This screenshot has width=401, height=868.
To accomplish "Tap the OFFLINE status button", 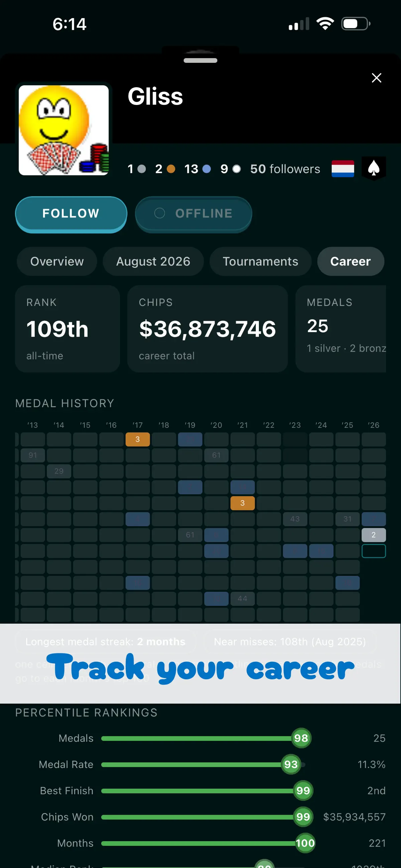I will pyautogui.click(x=193, y=214).
